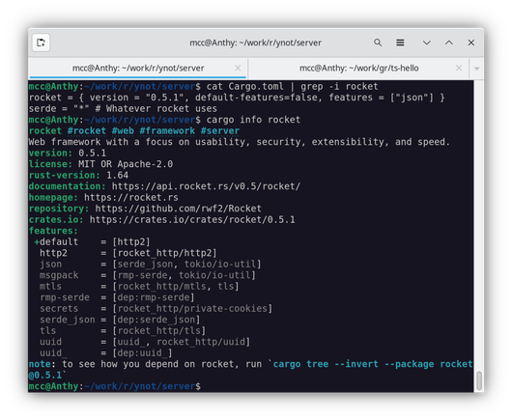This screenshot has width=512, height=420.
Task: Click '[rocket_http/private-cookies]' value
Action: (x=192, y=308)
